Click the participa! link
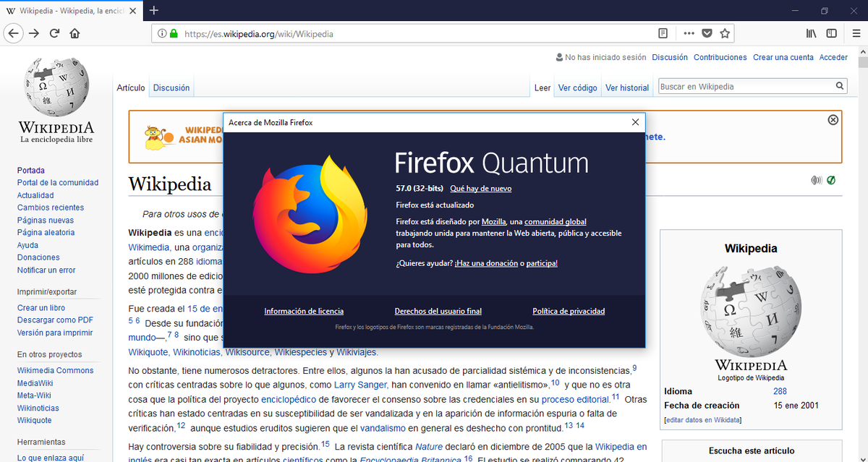The width and height of the screenshot is (868, 462). (x=542, y=263)
